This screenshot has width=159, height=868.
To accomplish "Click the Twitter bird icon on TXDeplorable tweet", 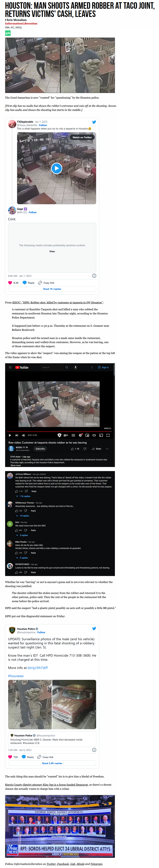I will click(x=94, y=122).
